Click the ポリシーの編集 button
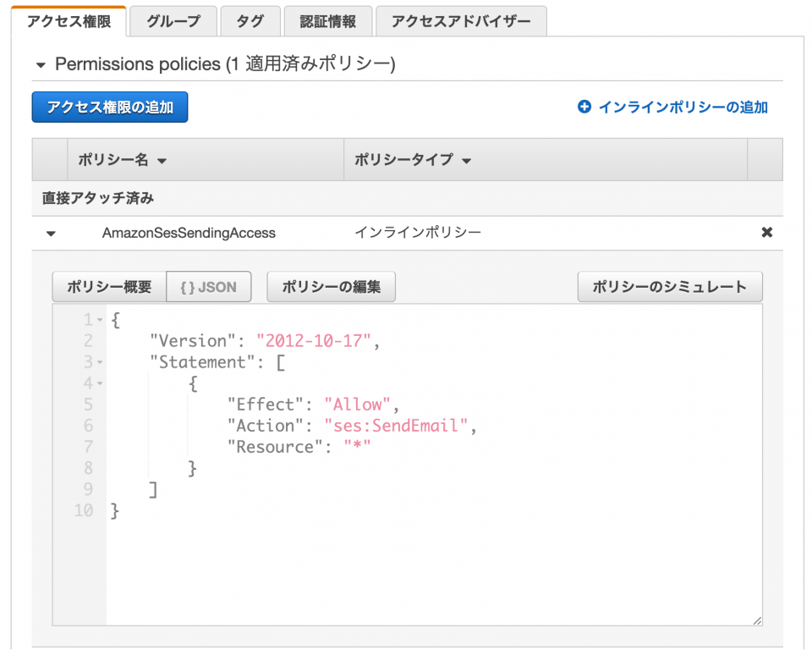 [x=331, y=287]
